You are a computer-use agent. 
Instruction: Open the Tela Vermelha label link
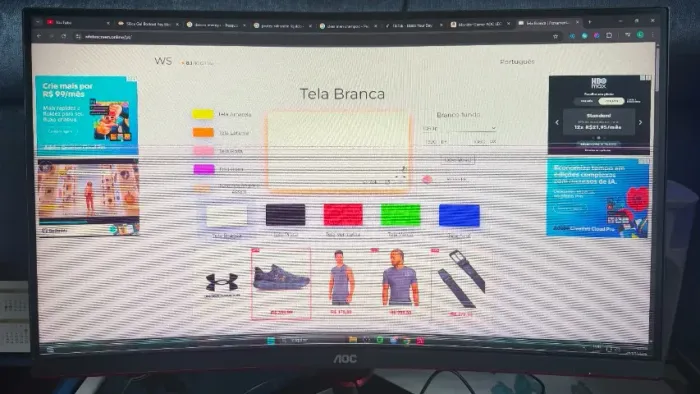pyautogui.click(x=342, y=234)
